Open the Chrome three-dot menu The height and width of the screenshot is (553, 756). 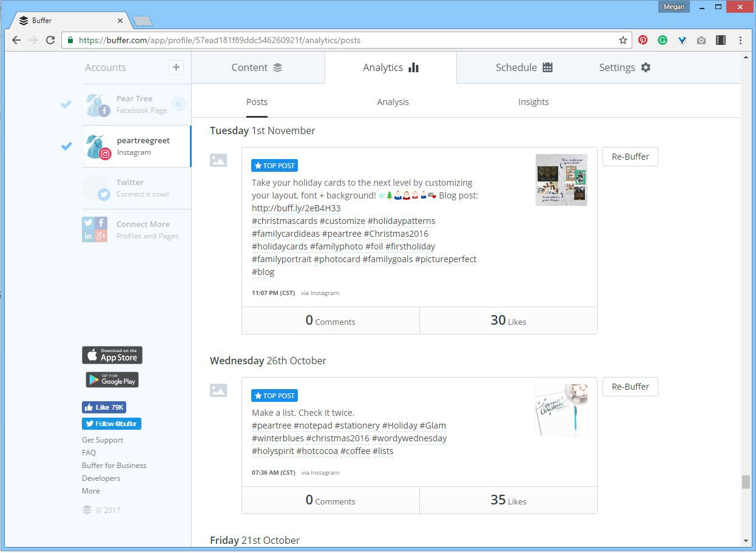pyautogui.click(x=740, y=40)
